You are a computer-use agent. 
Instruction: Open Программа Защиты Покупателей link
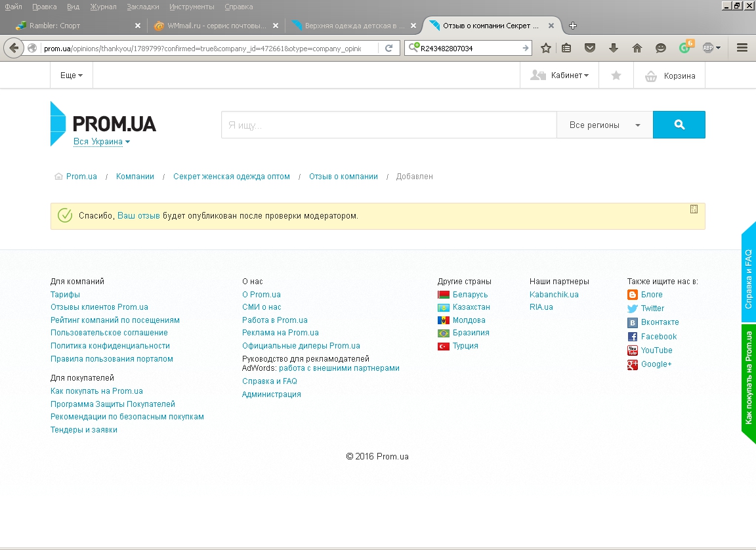point(113,404)
